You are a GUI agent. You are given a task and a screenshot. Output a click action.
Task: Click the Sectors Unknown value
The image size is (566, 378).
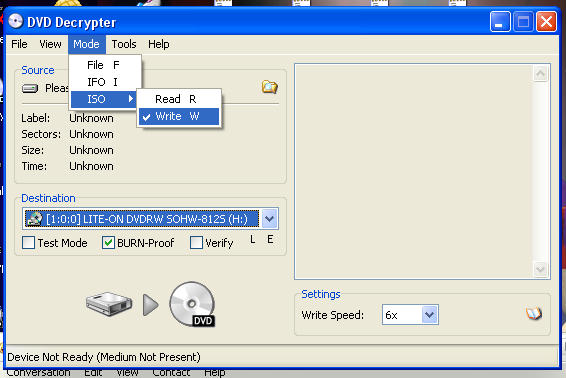tap(91, 134)
